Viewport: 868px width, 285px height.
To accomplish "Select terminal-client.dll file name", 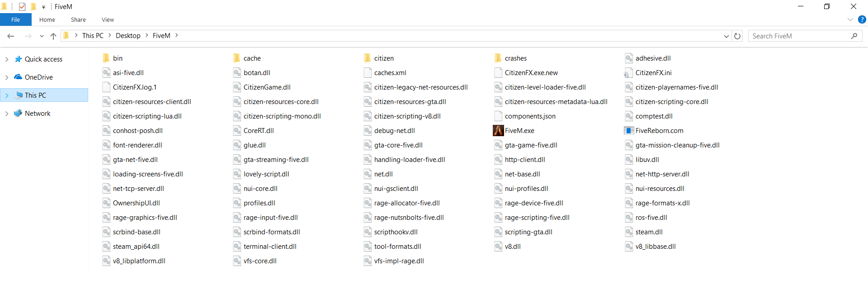I will tap(270, 247).
